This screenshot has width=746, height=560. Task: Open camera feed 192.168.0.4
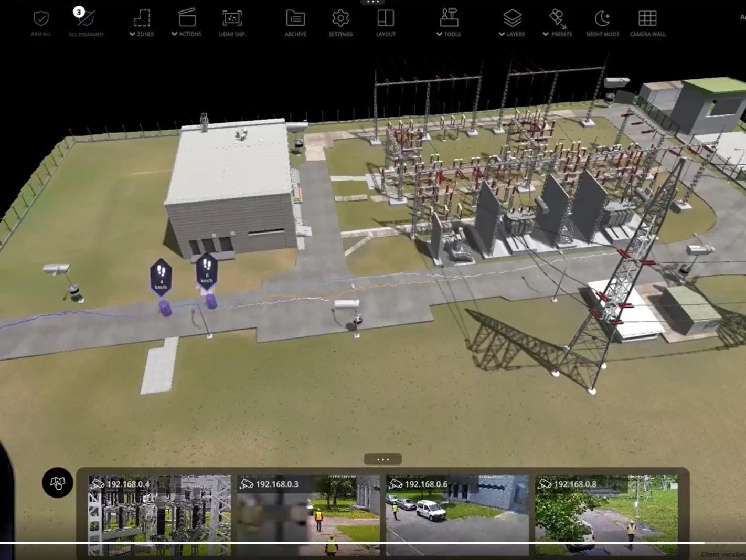[159, 515]
